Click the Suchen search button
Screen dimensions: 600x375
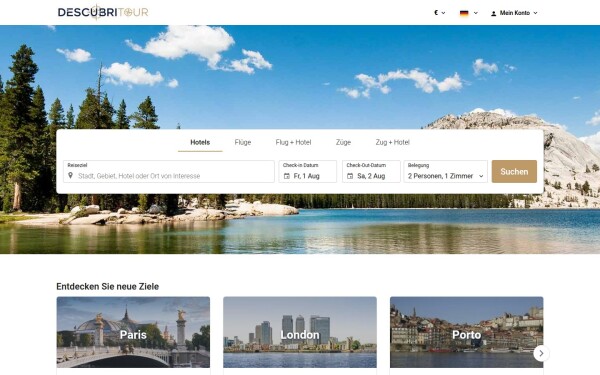click(x=514, y=171)
